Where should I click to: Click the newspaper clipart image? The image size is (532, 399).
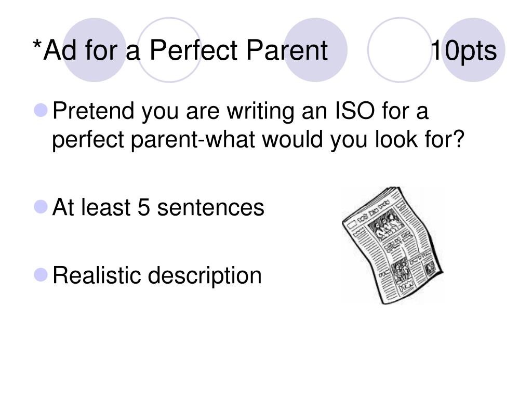click(x=393, y=245)
